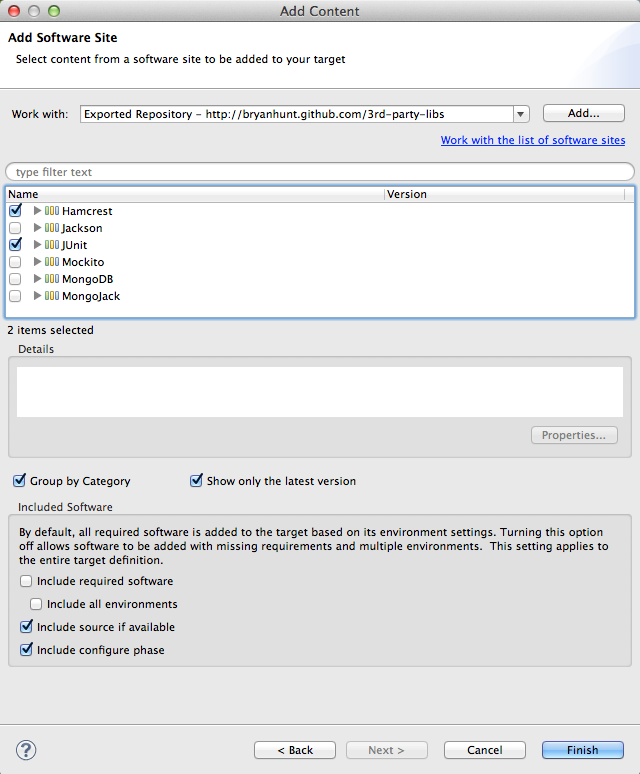Click the MongoJack category icon
The image size is (640, 774).
[x=52, y=296]
